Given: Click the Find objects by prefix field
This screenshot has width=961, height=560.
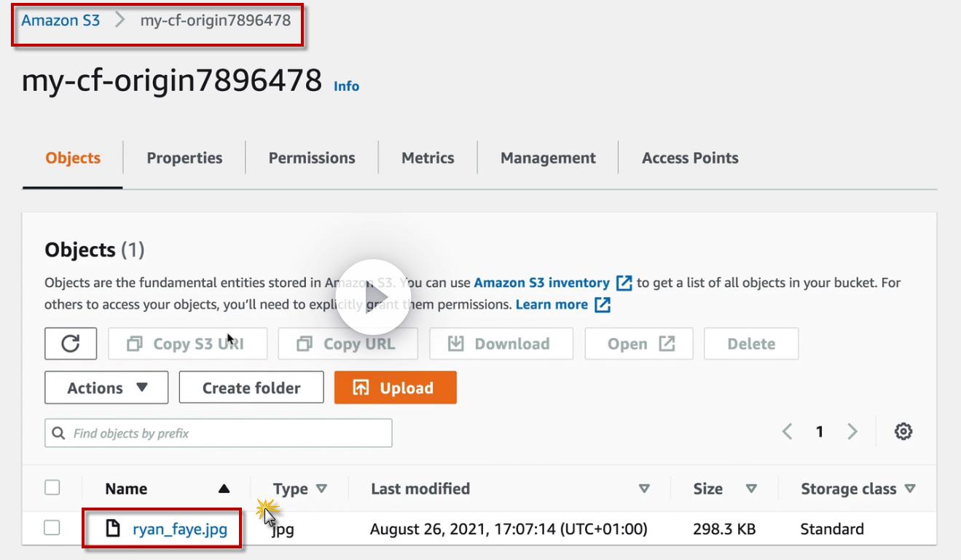Looking at the screenshot, I should 219,433.
